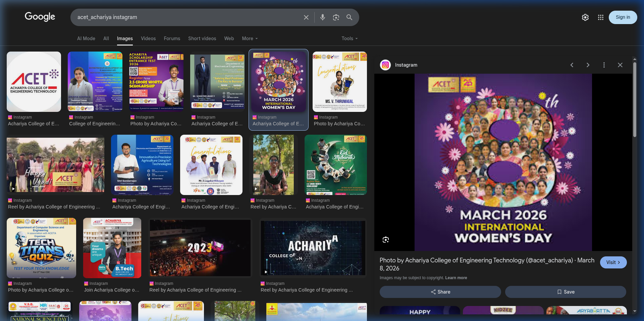Open the large Women's Day preview image

[x=503, y=162]
